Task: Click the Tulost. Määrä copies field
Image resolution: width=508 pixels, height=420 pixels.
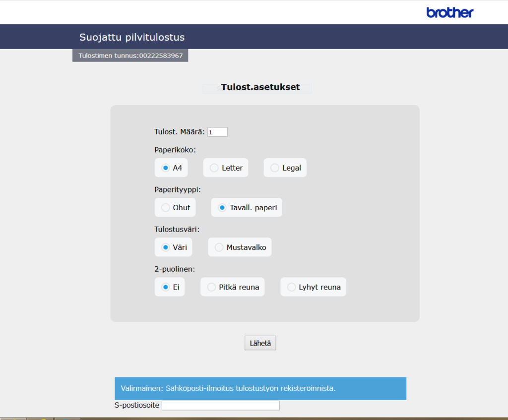Action: (217, 132)
